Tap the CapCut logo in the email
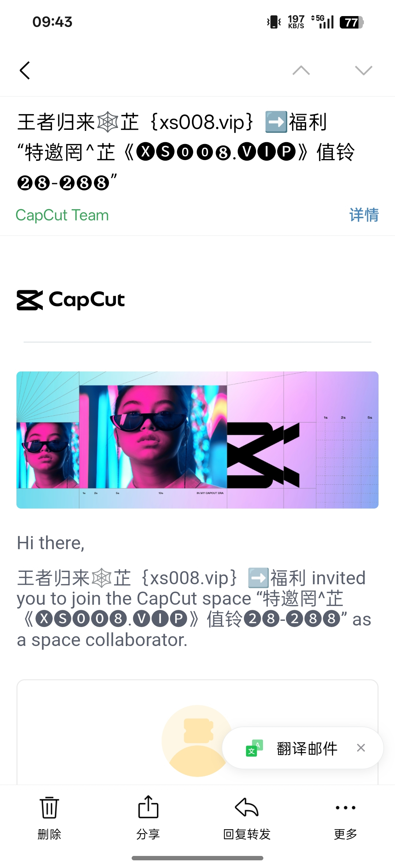The image size is (395, 868). [71, 300]
